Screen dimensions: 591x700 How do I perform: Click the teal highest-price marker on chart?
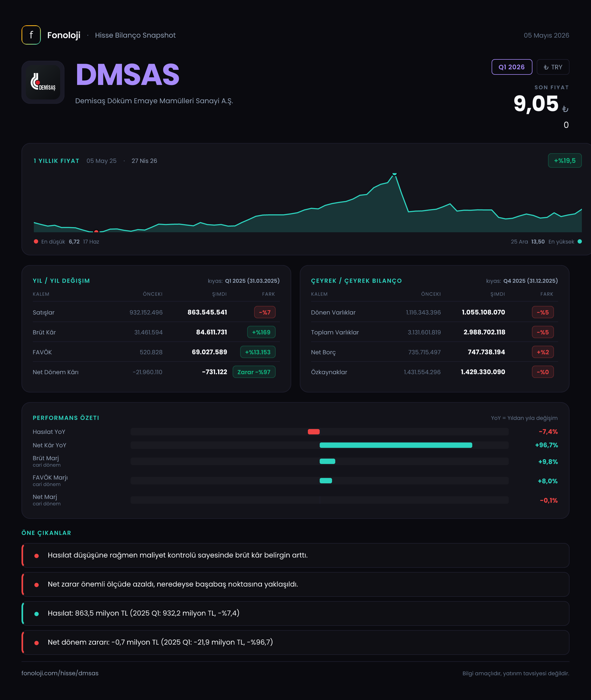pos(394,174)
